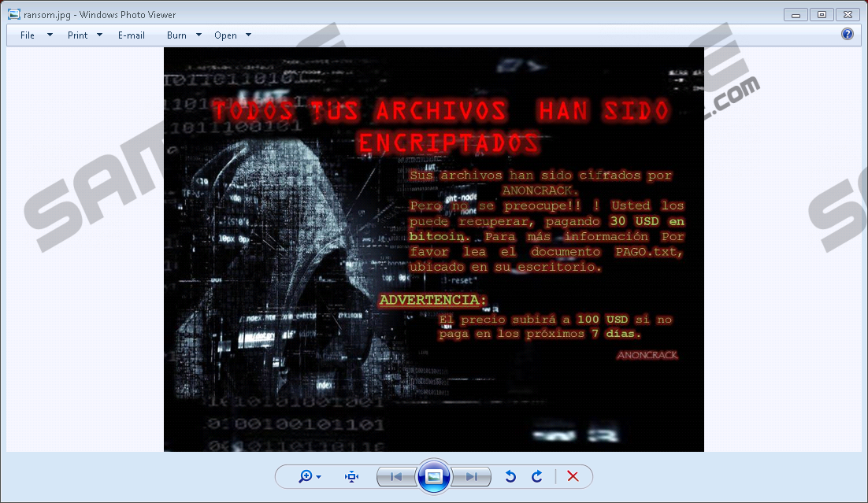Click the displayed ransom.jpg image
Screen dimensions: 868x503
(433, 250)
